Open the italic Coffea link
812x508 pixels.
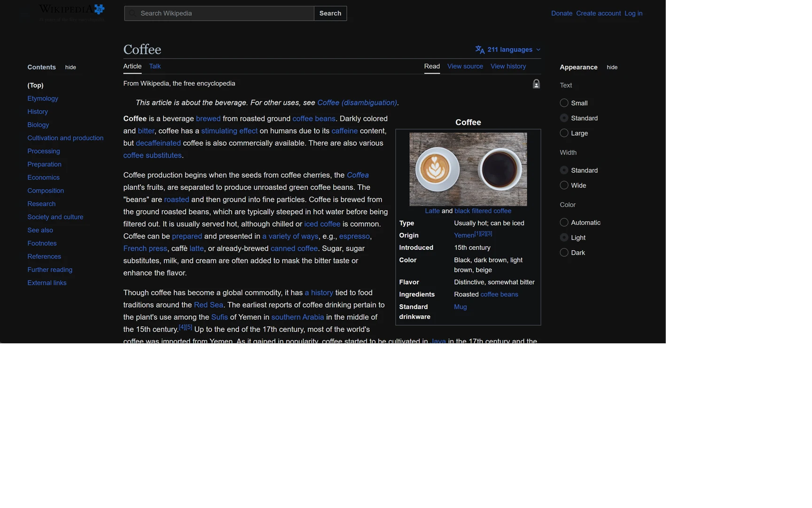coord(358,175)
